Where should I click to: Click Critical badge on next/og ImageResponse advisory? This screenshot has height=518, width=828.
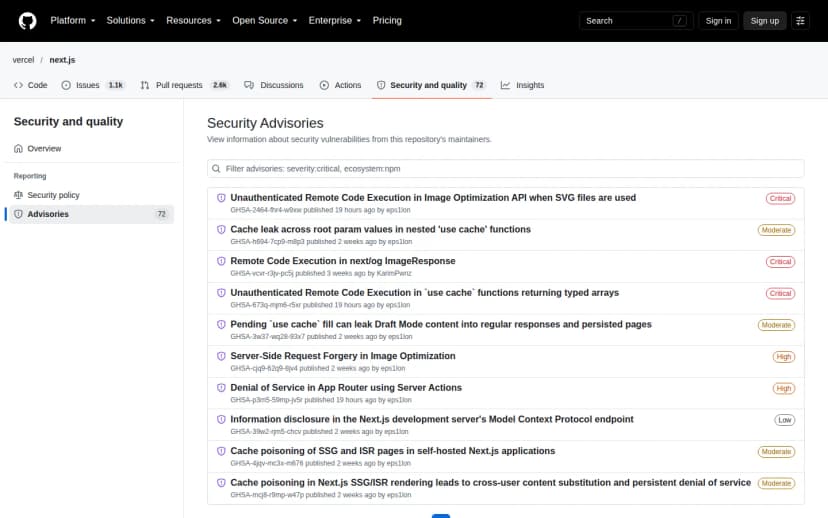[780, 262]
